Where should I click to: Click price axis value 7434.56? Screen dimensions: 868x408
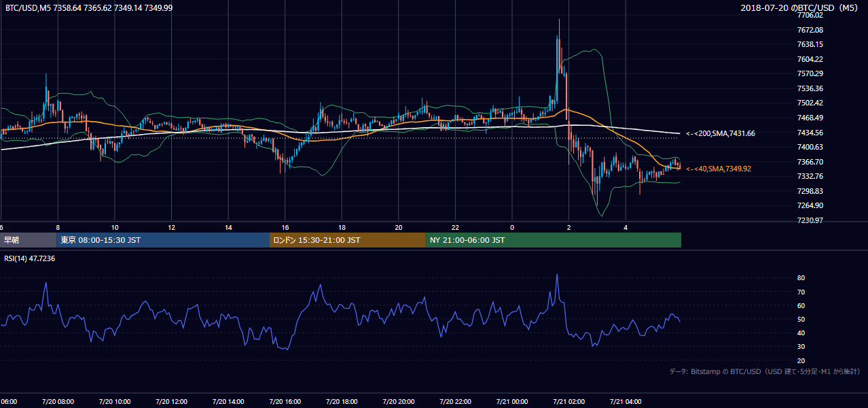pos(810,133)
